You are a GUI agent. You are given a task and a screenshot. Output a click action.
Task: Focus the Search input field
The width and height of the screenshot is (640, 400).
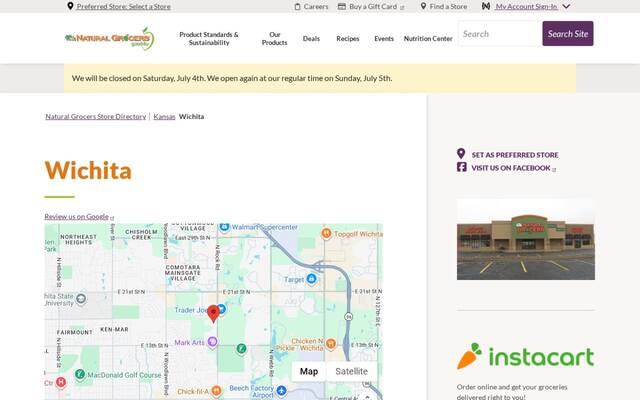click(x=500, y=33)
